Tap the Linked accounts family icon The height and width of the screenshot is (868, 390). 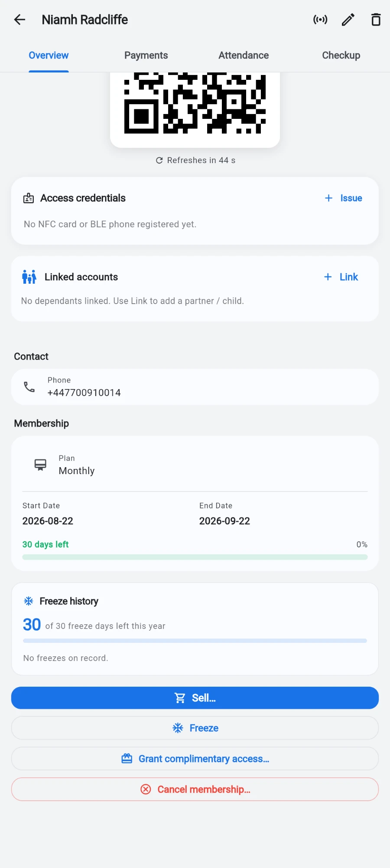(29, 277)
